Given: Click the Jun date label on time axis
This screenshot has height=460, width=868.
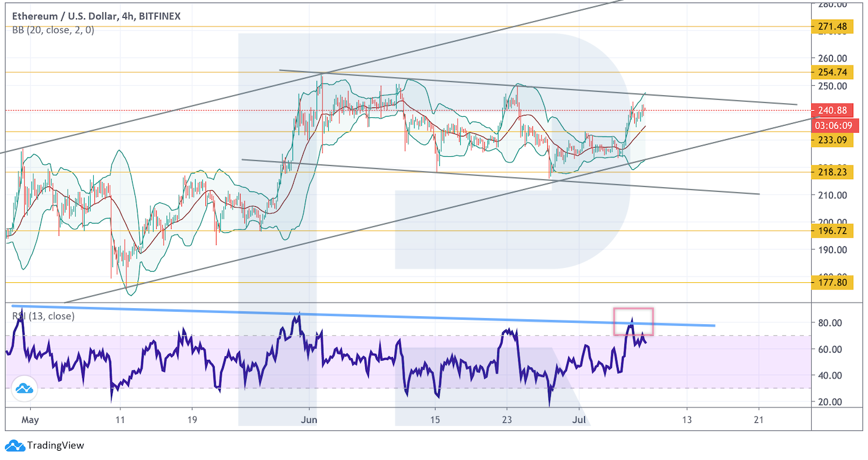Looking at the screenshot, I should tap(309, 420).
